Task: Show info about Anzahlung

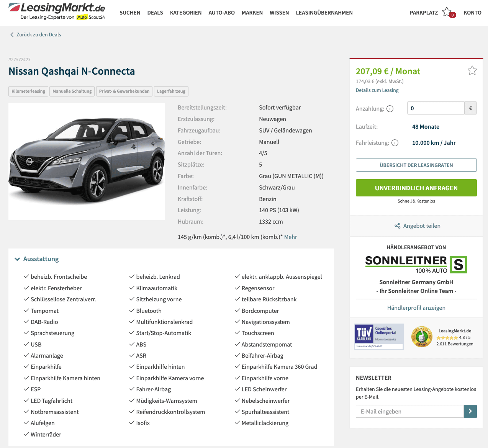Action: point(390,109)
